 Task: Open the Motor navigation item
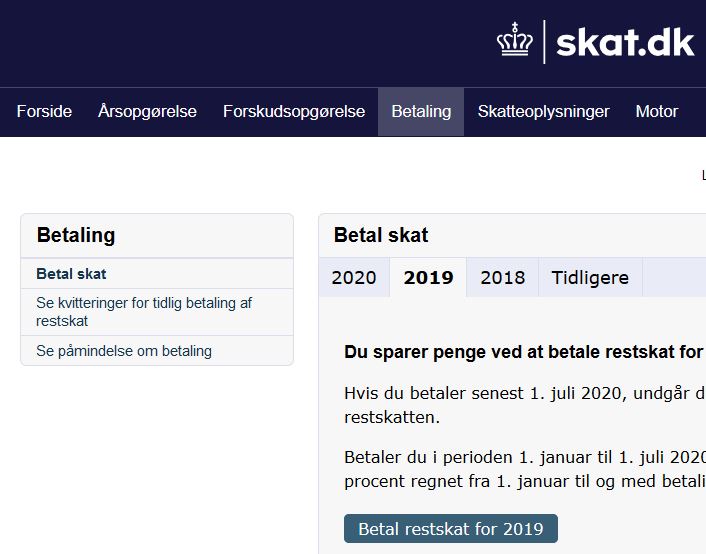tap(656, 112)
